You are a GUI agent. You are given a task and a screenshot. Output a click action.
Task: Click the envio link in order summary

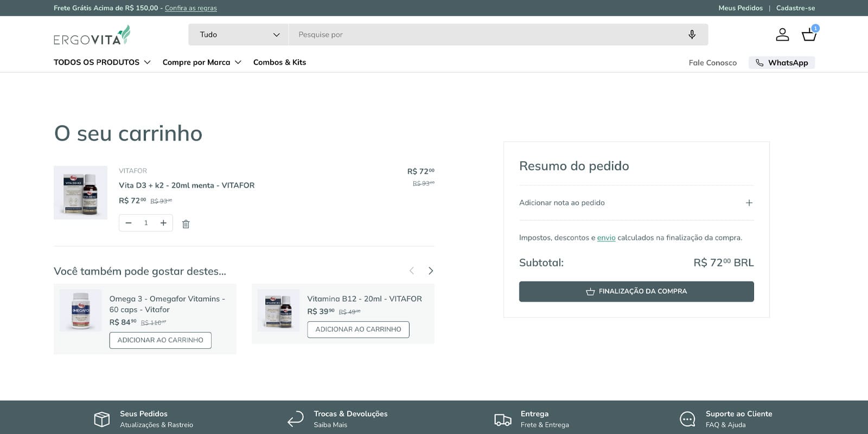coord(606,238)
